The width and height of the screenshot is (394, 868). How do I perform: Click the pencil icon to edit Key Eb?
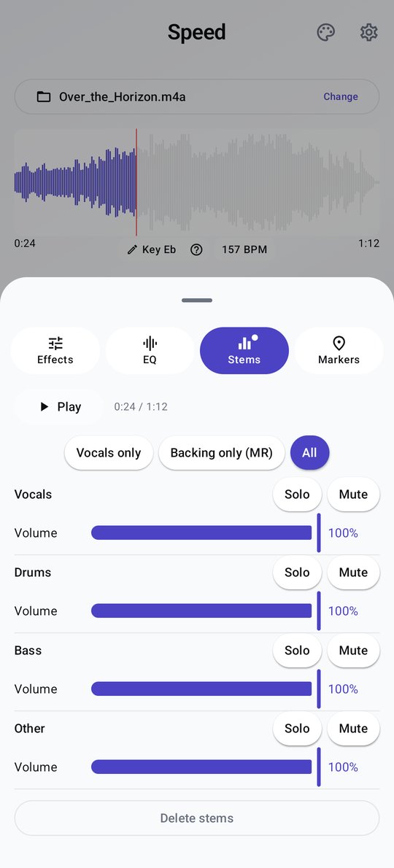(132, 249)
